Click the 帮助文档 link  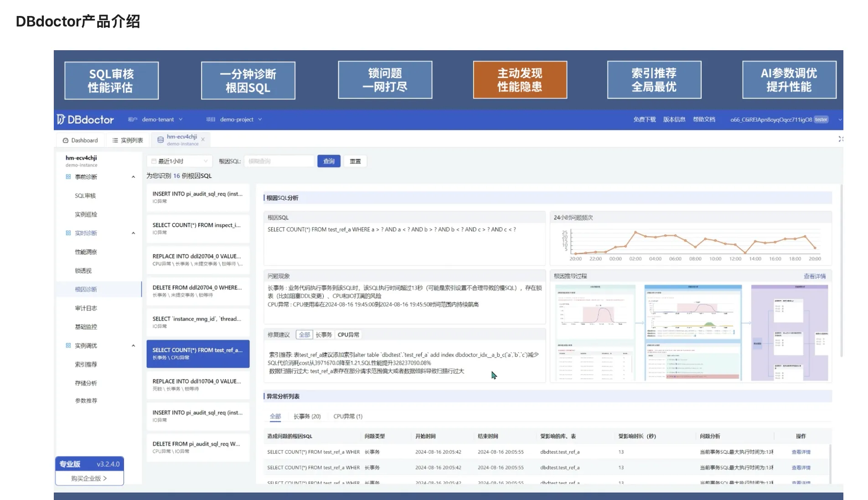[x=704, y=120]
